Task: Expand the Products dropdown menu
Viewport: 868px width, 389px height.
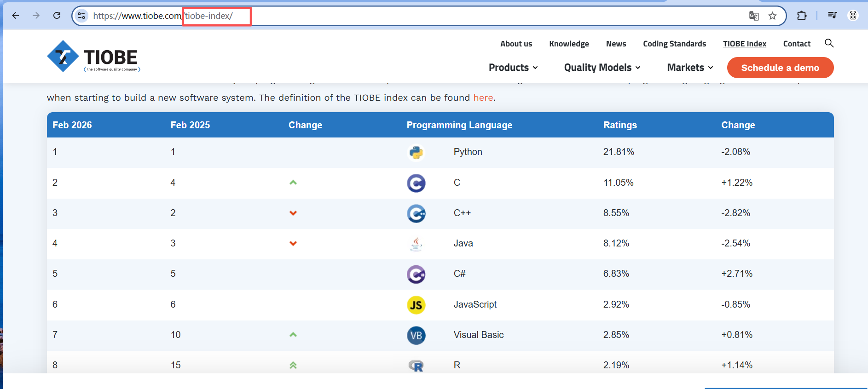Action: (513, 68)
